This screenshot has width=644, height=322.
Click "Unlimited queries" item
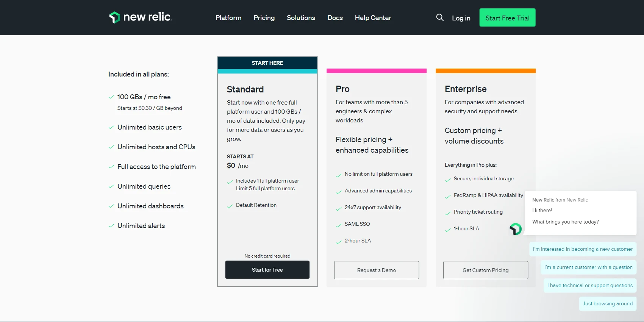(144, 186)
